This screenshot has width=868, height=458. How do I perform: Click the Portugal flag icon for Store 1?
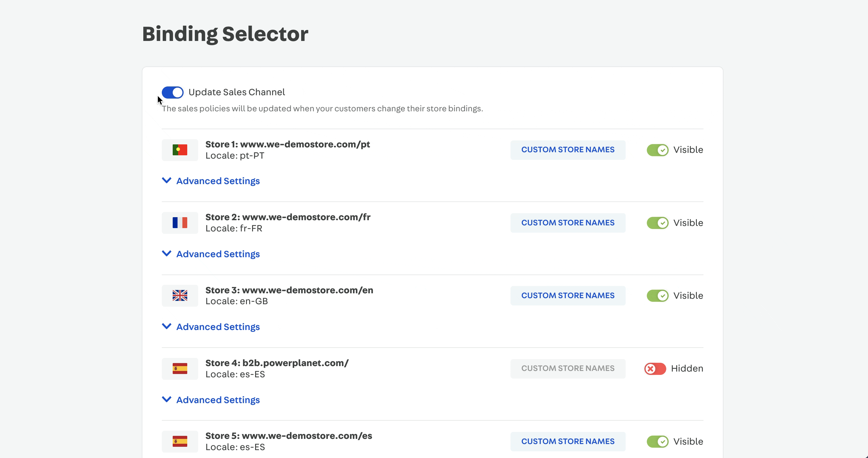tap(180, 150)
